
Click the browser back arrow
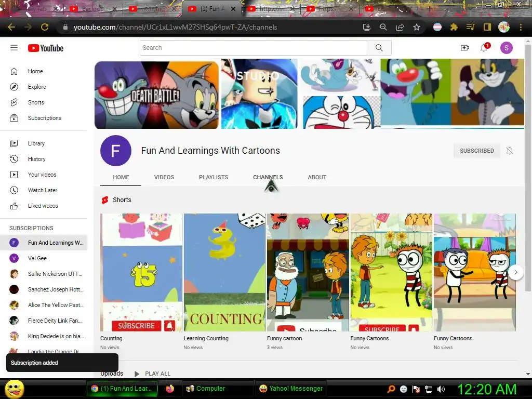11,27
